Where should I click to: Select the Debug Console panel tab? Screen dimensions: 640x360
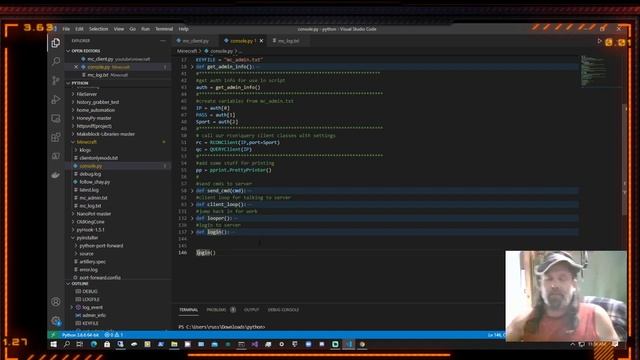pyautogui.click(x=283, y=310)
